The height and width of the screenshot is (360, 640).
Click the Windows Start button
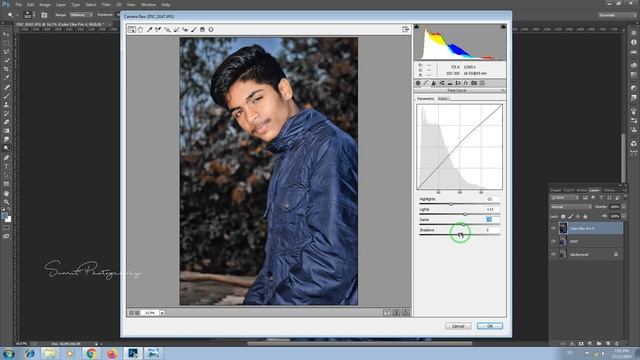(8, 353)
